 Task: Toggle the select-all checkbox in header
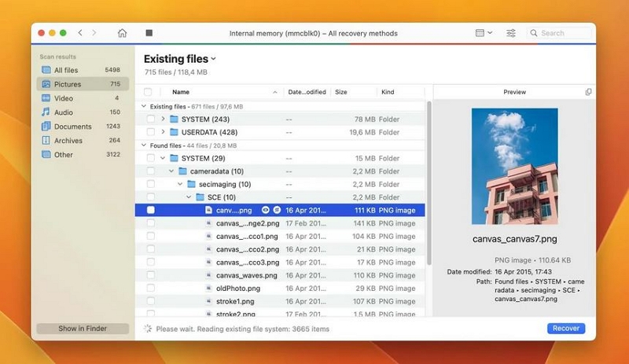click(x=148, y=92)
